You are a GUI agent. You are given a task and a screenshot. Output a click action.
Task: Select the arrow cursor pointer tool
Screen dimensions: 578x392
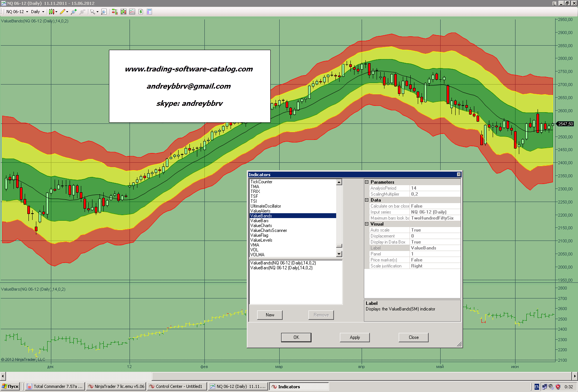[x=92, y=12]
